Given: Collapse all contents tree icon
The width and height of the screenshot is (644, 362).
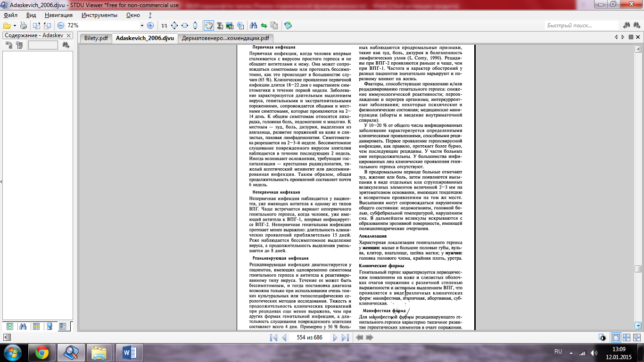Looking at the screenshot, I should 19,45.
